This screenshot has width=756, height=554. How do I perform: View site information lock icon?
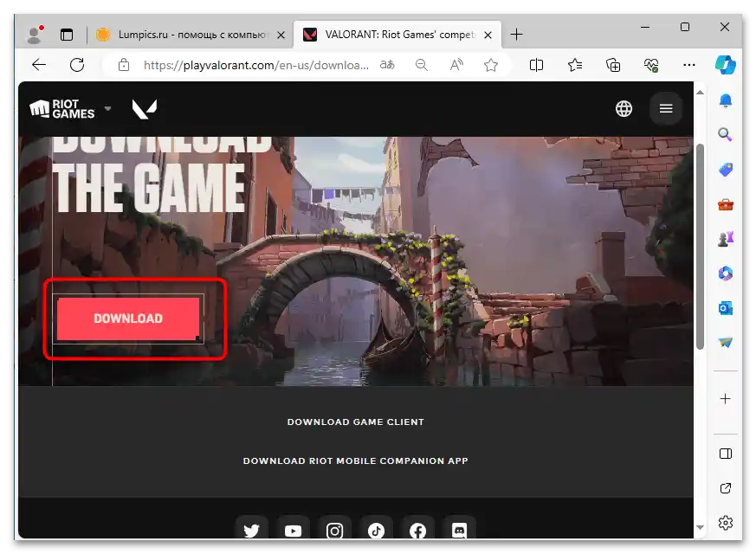coord(124,65)
